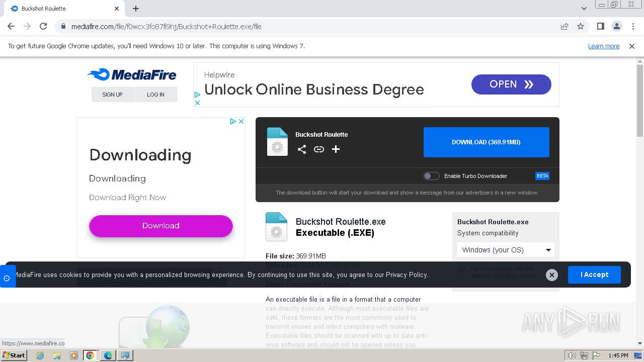
Task: Click 'System compatibility' label
Action: tap(488, 233)
